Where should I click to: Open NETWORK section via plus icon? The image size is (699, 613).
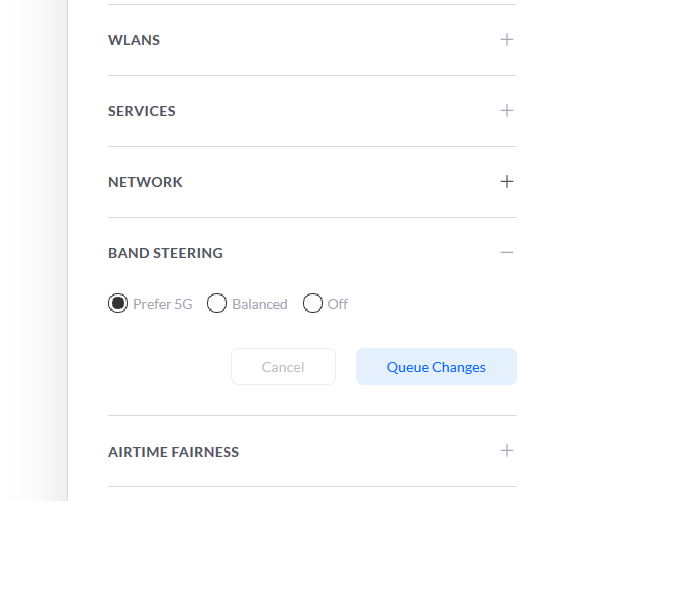pyautogui.click(x=506, y=181)
